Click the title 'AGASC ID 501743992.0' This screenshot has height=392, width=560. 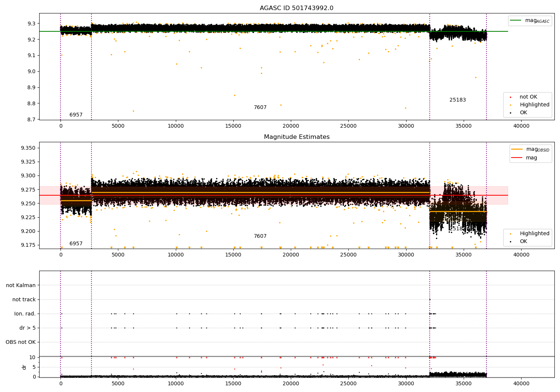coord(297,8)
